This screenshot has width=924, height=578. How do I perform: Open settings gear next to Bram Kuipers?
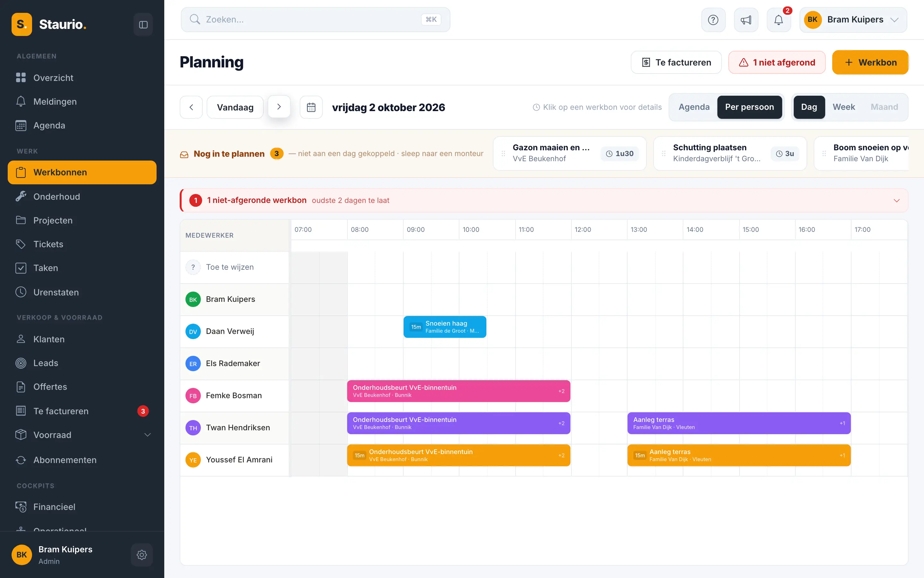[x=142, y=555]
